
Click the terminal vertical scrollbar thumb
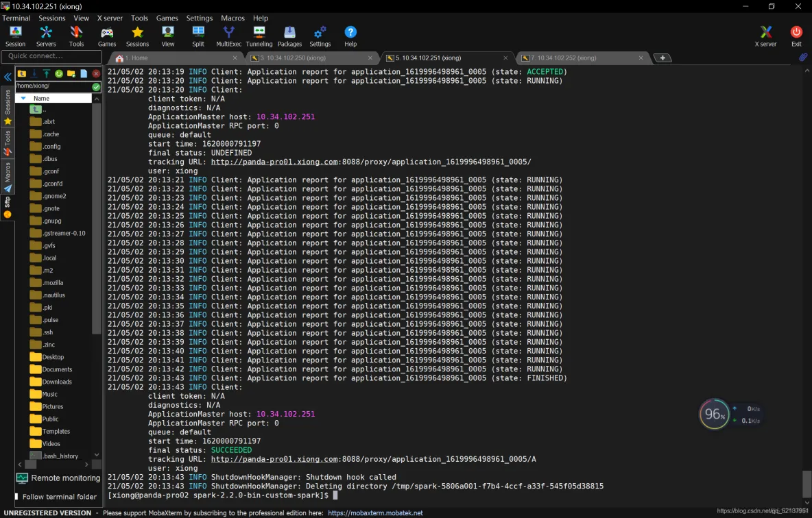click(807, 484)
